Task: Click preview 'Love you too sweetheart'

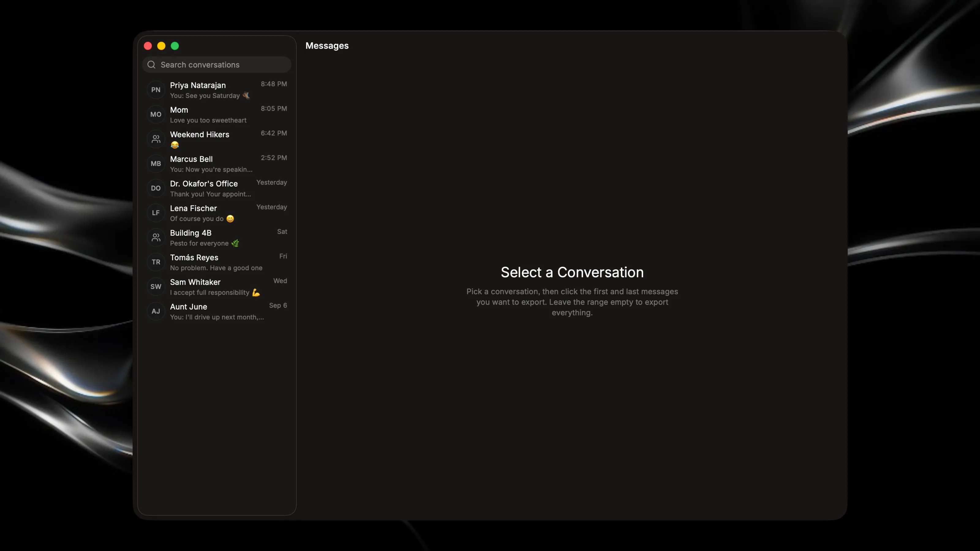Action: click(208, 121)
